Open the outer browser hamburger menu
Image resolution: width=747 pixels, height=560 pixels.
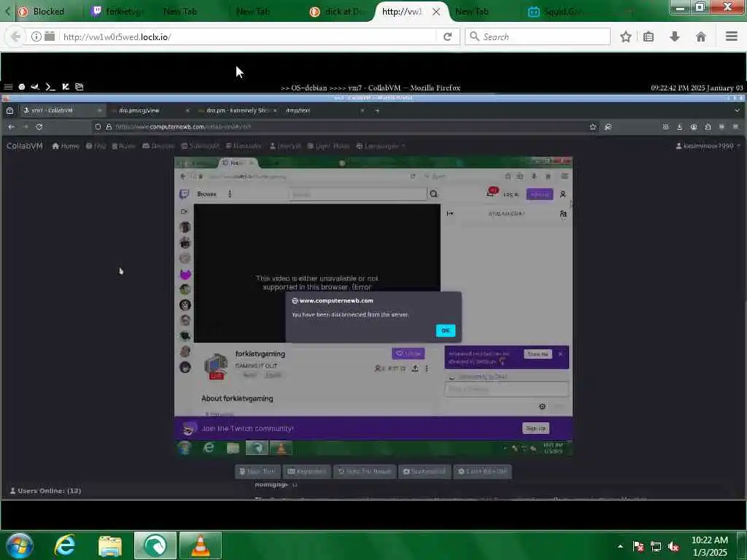point(732,36)
